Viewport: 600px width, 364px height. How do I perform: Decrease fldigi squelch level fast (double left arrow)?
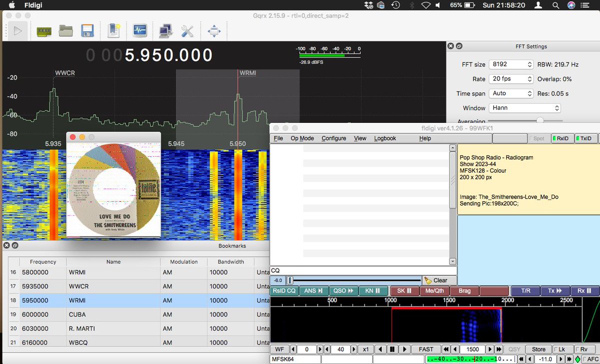(x=521, y=360)
